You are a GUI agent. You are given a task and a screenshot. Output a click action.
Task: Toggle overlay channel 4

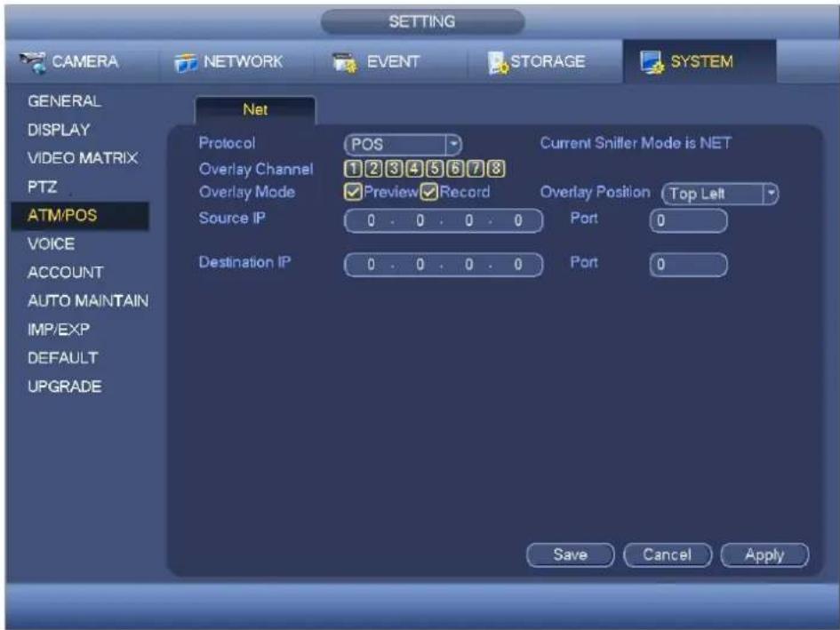coord(414,169)
